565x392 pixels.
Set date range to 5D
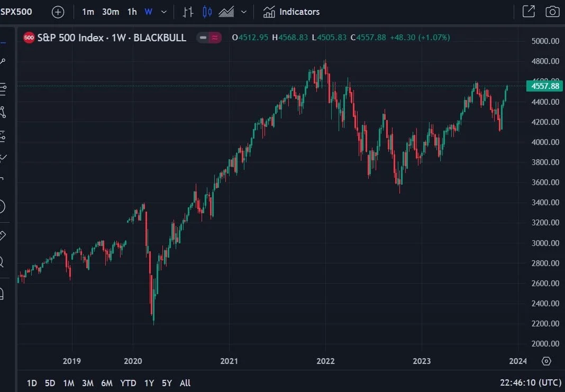coord(50,383)
